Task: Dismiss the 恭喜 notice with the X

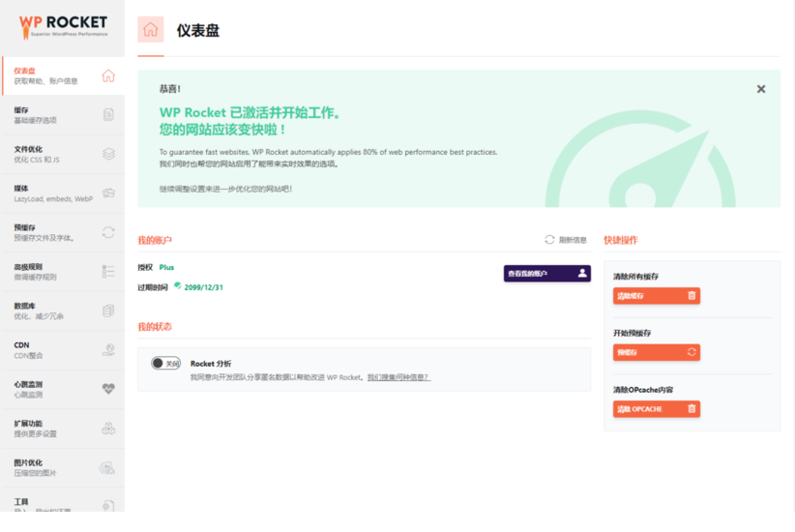Action: click(x=761, y=89)
